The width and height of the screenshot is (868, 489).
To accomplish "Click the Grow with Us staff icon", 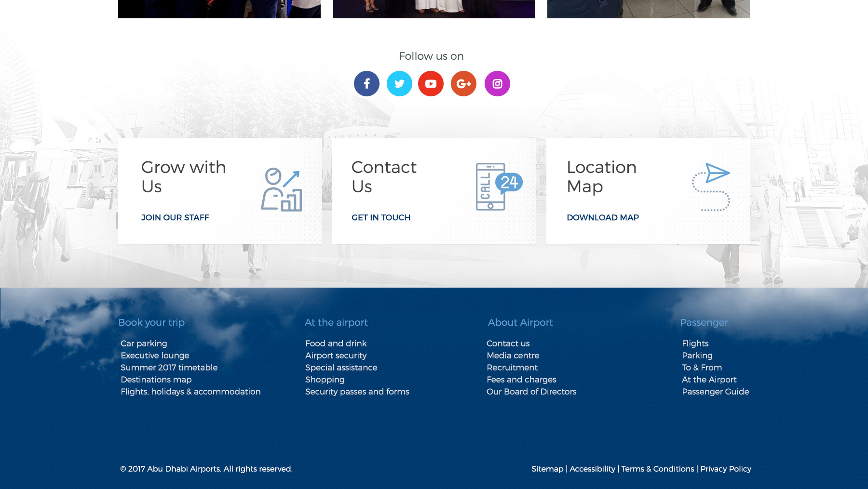I will [x=282, y=189].
